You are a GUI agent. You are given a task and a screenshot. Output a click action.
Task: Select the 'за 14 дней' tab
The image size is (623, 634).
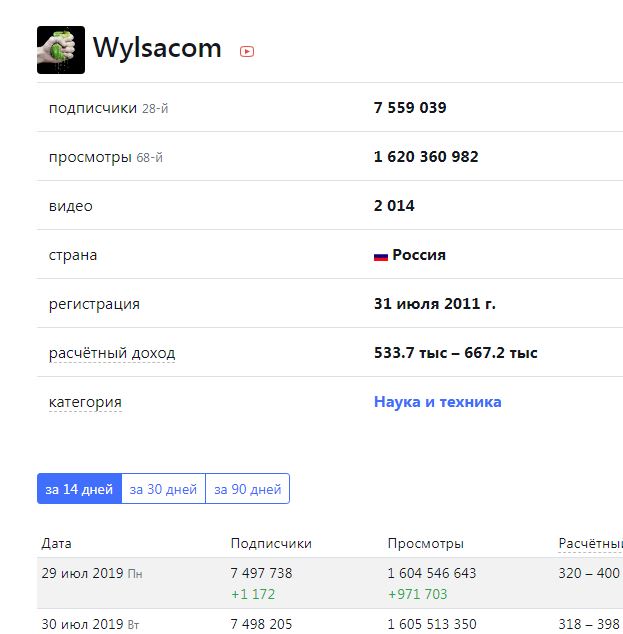pyautogui.click(x=79, y=489)
